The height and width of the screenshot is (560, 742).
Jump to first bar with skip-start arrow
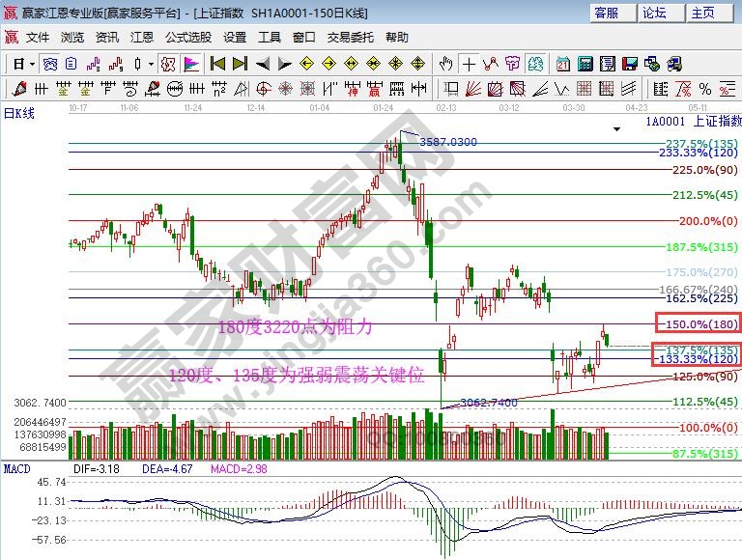coord(217,64)
